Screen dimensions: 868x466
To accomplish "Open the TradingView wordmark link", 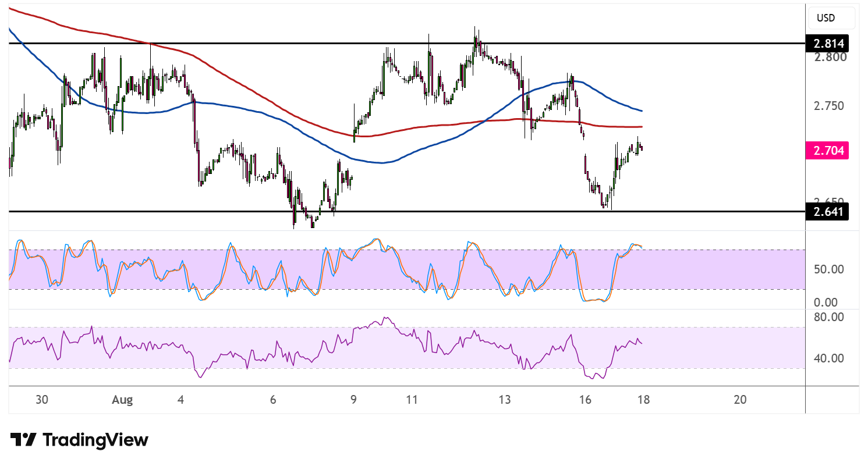I will click(x=96, y=440).
